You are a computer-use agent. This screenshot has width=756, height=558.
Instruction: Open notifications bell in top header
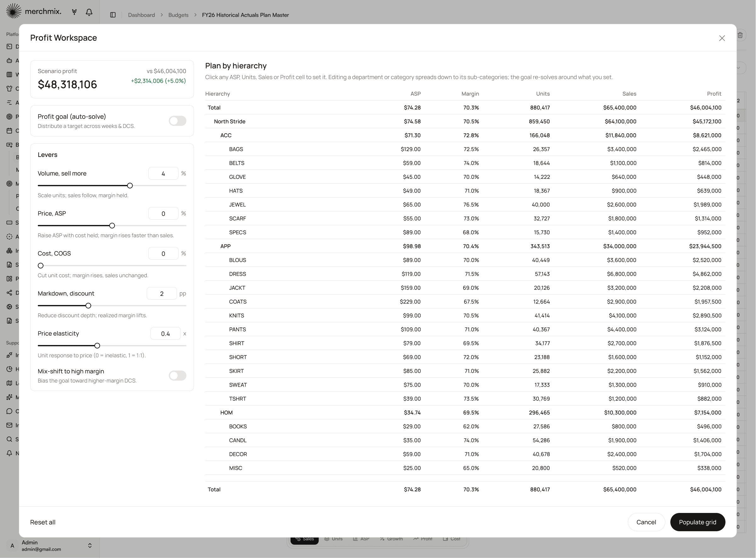coord(89,12)
